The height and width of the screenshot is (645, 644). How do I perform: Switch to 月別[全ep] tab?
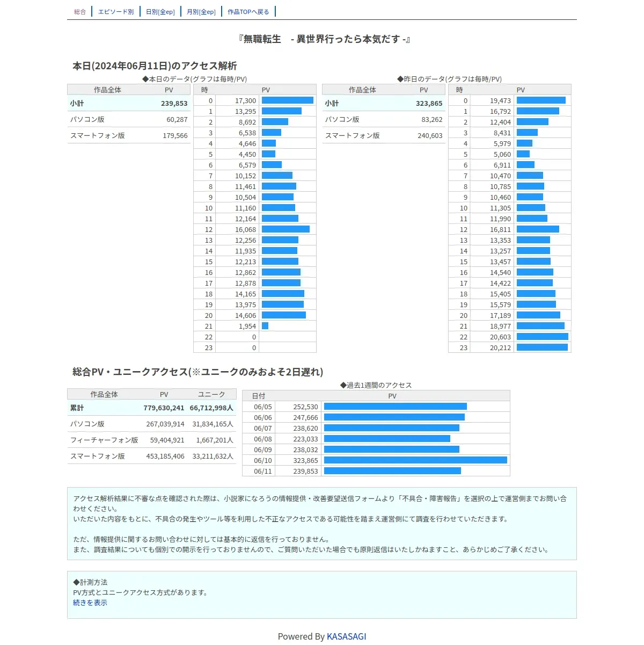click(x=201, y=12)
